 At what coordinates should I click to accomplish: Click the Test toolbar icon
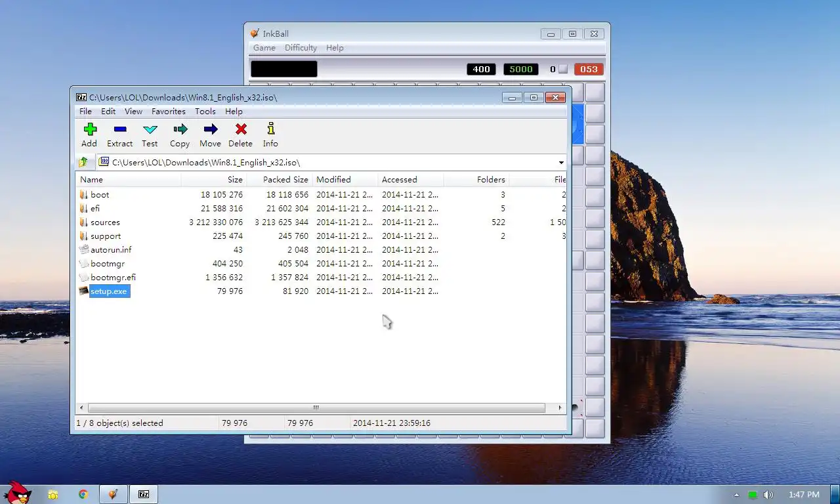point(150,129)
